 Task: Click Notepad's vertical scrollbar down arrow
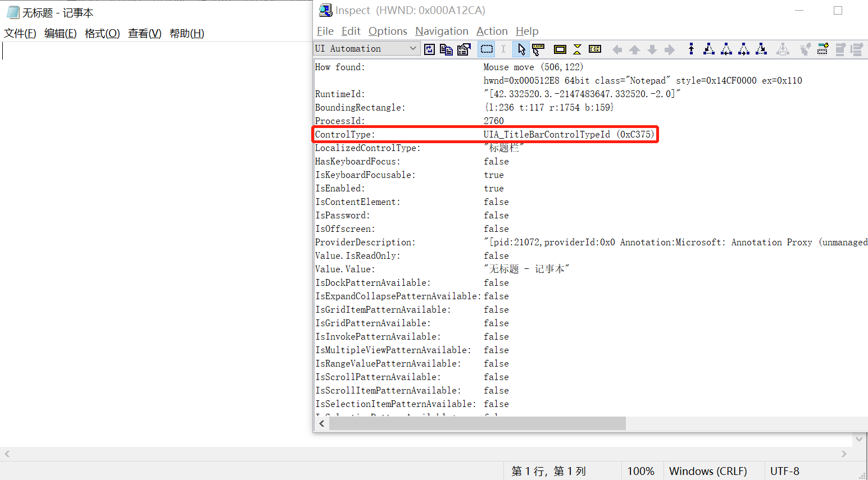click(859, 439)
